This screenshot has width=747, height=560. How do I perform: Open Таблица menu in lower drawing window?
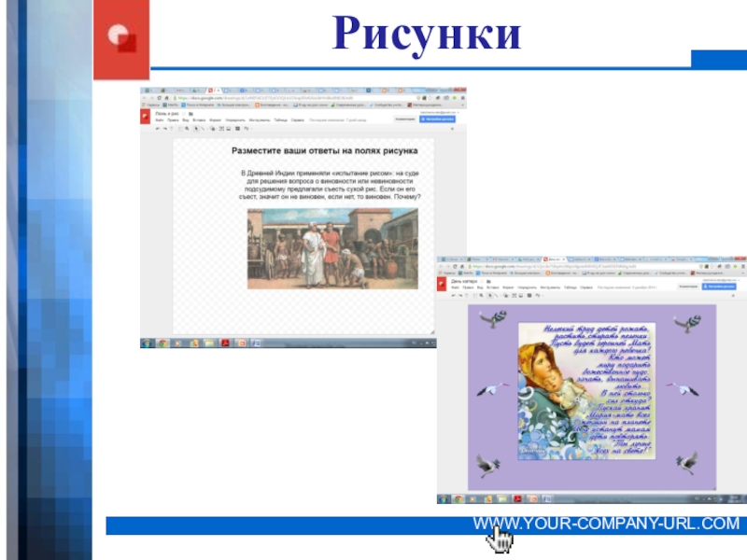point(571,287)
